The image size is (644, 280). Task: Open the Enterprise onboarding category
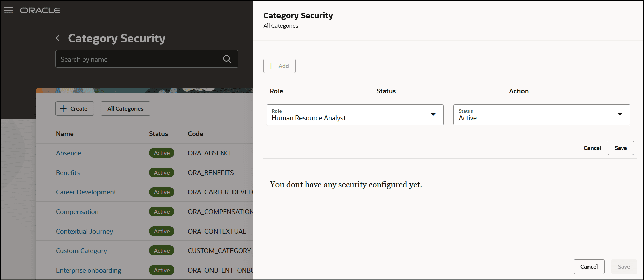89,270
